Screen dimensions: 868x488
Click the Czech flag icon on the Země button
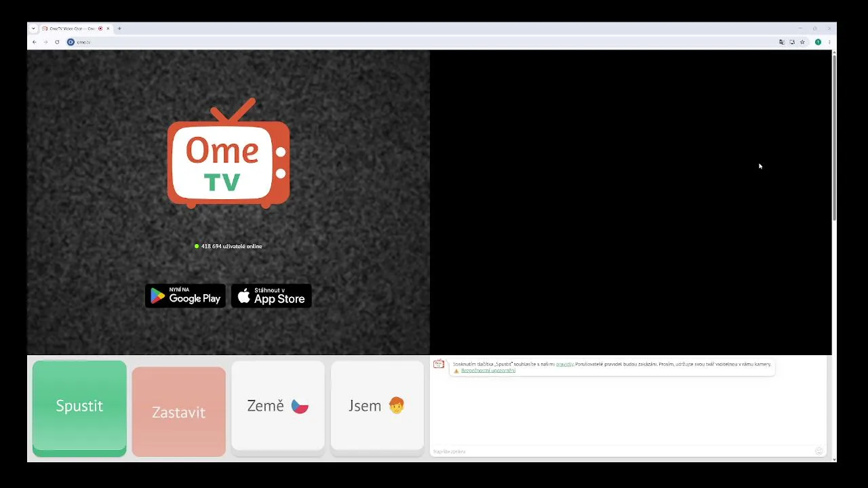point(300,406)
